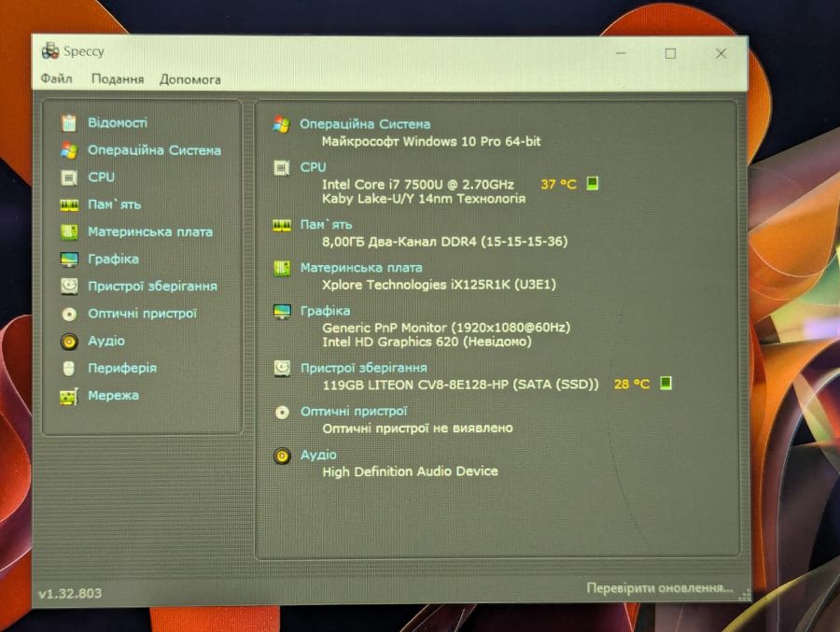Open the Допомога menu
Screen dimensions: 840x632
190,79
